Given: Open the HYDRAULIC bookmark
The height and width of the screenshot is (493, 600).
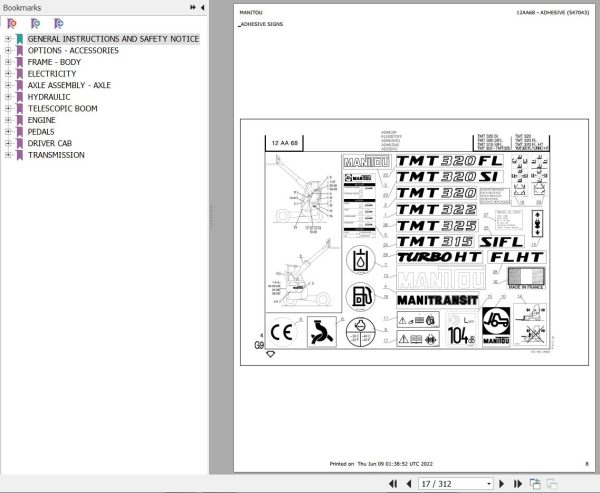Looking at the screenshot, I should point(49,97).
